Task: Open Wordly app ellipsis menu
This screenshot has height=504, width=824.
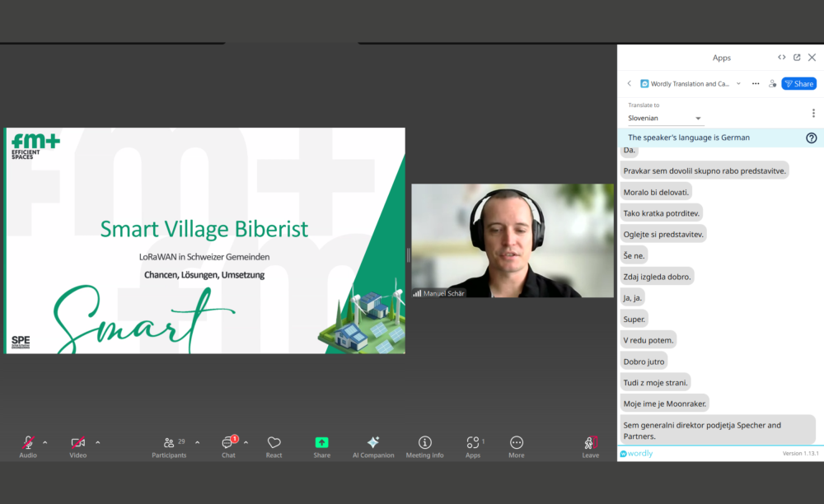Action: click(756, 83)
